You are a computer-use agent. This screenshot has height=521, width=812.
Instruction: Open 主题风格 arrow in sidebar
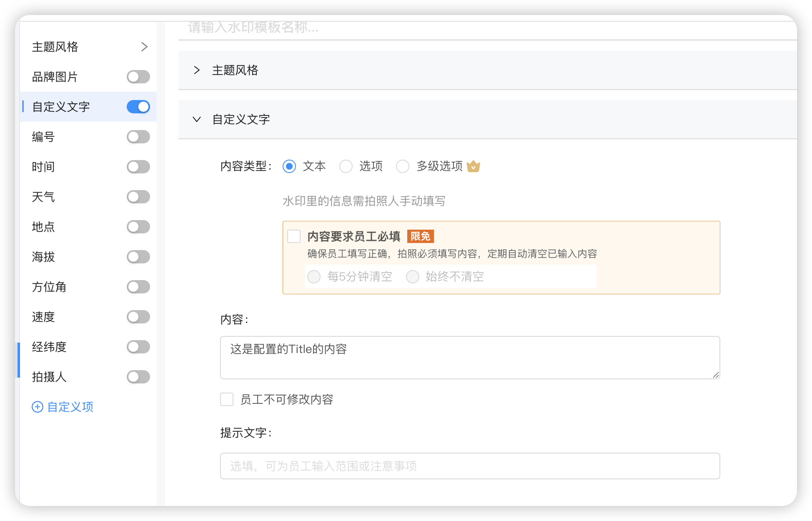point(144,47)
